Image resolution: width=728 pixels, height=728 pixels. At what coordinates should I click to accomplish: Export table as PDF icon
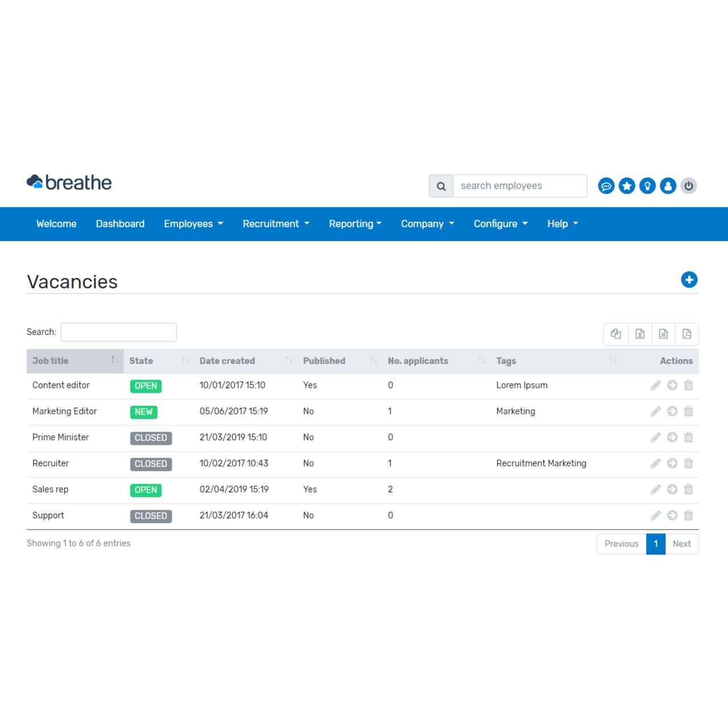[686, 334]
